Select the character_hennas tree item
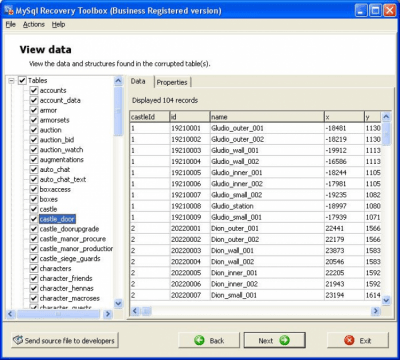 pyautogui.click(x=67, y=288)
